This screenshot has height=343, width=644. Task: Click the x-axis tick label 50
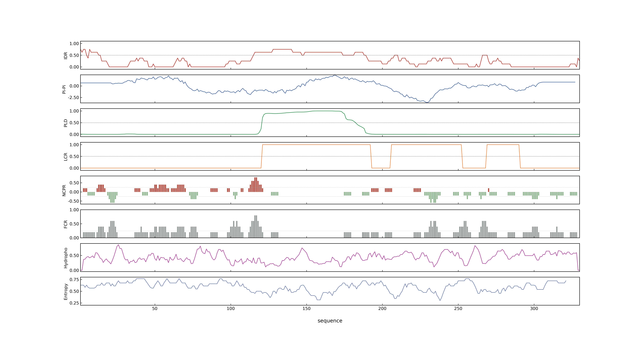tap(155, 309)
